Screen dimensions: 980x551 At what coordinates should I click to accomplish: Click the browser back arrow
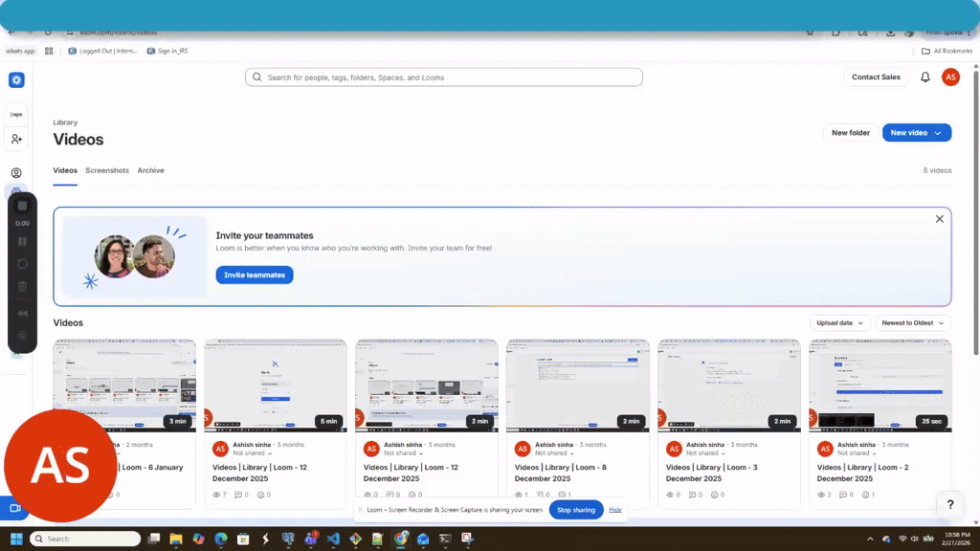click(11, 33)
